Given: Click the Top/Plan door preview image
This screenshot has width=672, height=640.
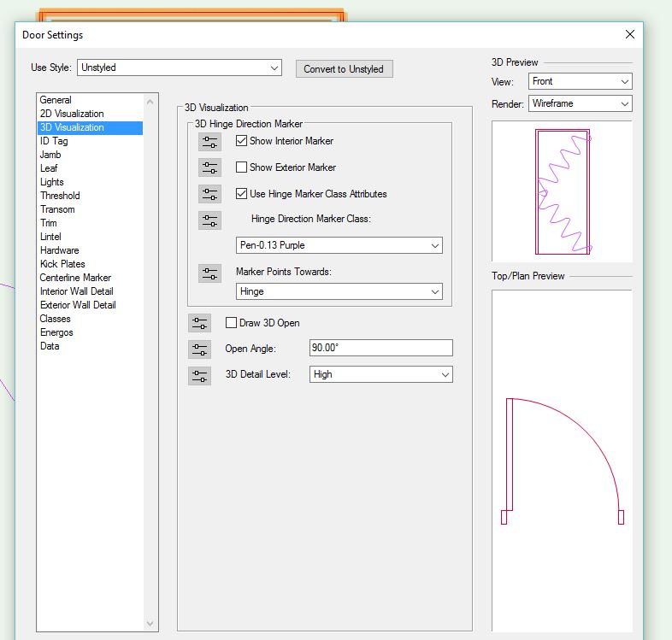Looking at the screenshot, I should (562, 461).
